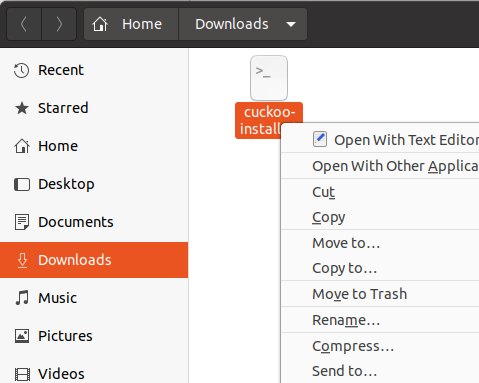The image size is (479, 383).
Task: Click the Home breadcrumb label in path bar
Action: click(x=142, y=24)
